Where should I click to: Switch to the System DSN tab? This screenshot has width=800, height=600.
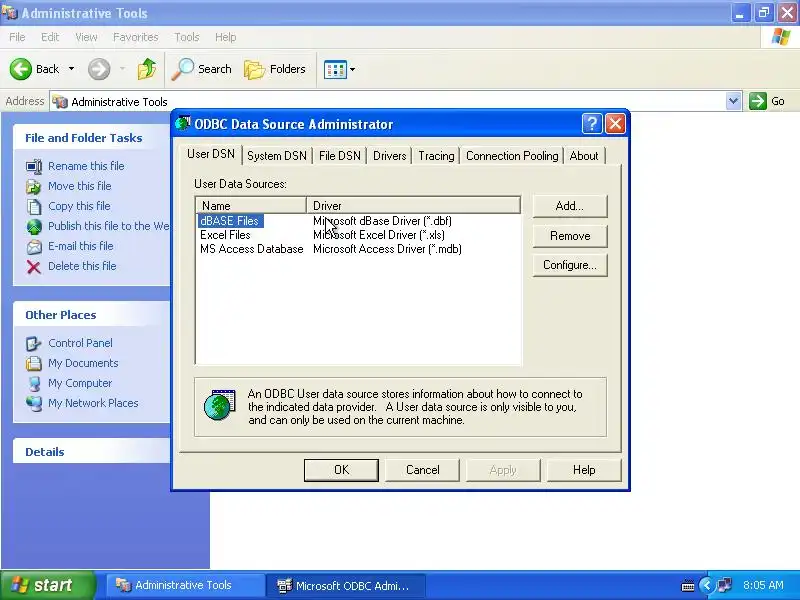click(277, 156)
